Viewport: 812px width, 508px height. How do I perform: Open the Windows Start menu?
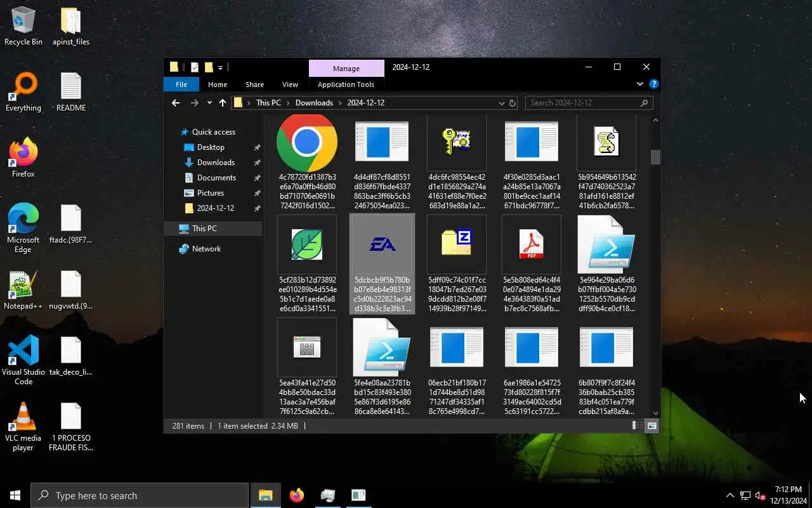click(x=15, y=495)
